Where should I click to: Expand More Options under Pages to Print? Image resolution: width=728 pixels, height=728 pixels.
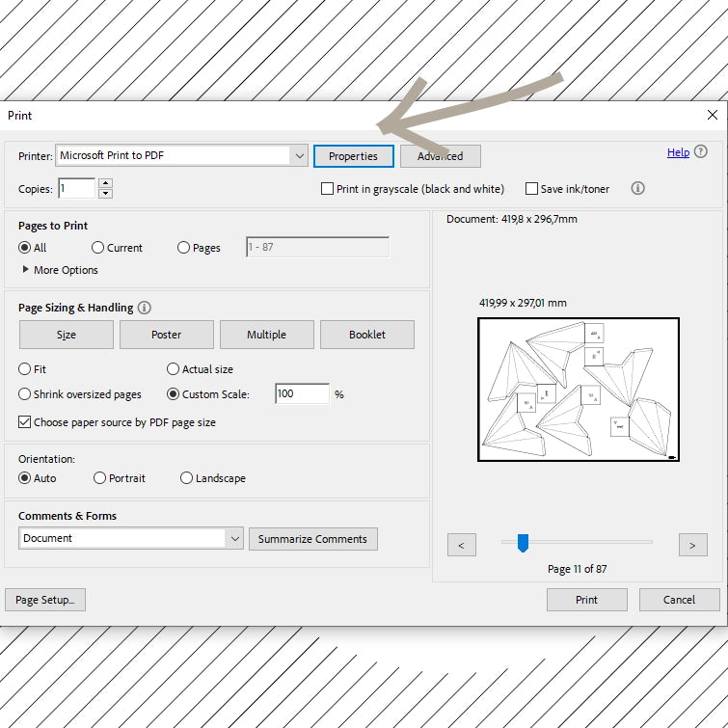[26, 270]
